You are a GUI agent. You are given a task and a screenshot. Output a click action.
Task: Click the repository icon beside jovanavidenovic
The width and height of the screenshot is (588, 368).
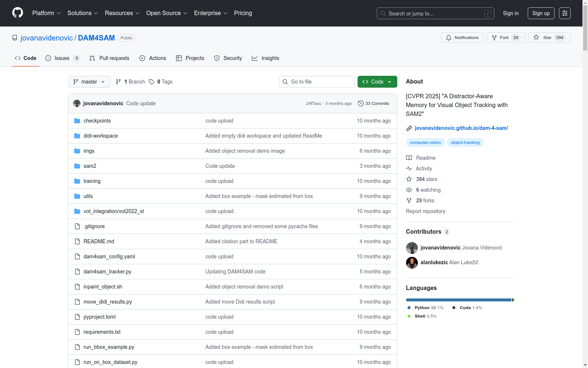pyautogui.click(x=15, y=38)
